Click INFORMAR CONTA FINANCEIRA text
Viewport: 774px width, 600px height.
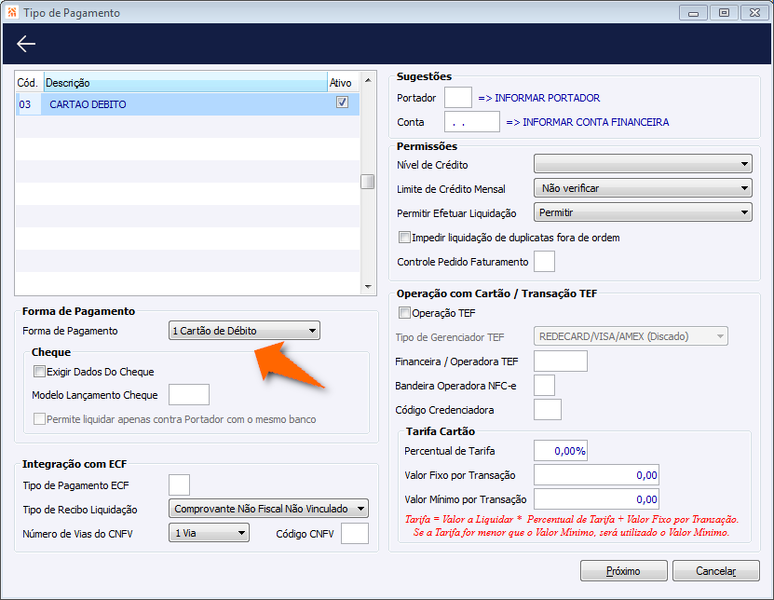[x=596, y=122]
